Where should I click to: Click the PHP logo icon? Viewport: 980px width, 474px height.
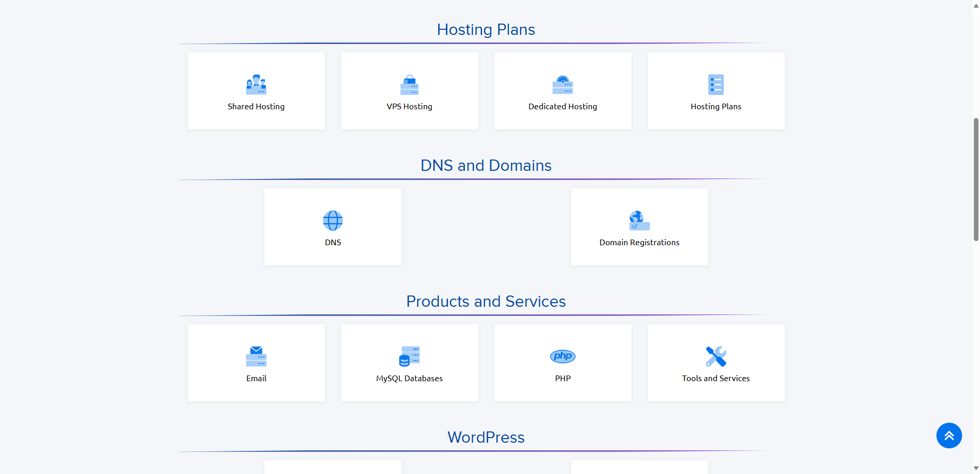pyautogui.click(x=563, y=357)
